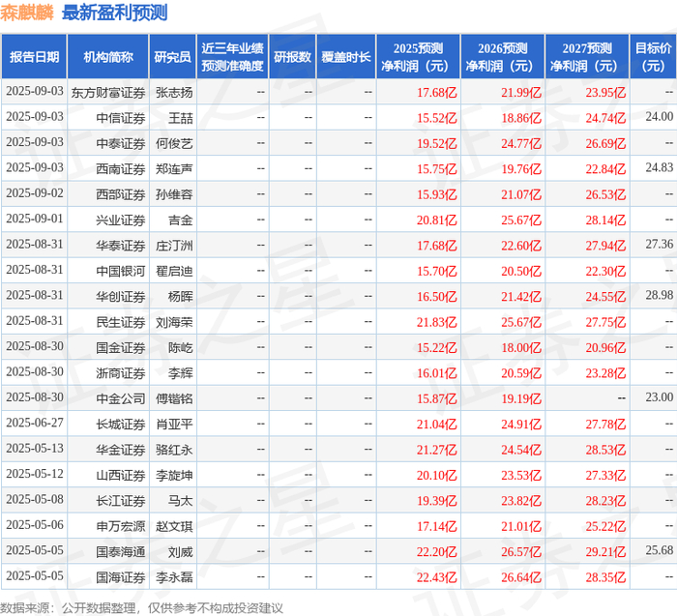
Task: Select the 研究员 column header
Action: point(173,57)
